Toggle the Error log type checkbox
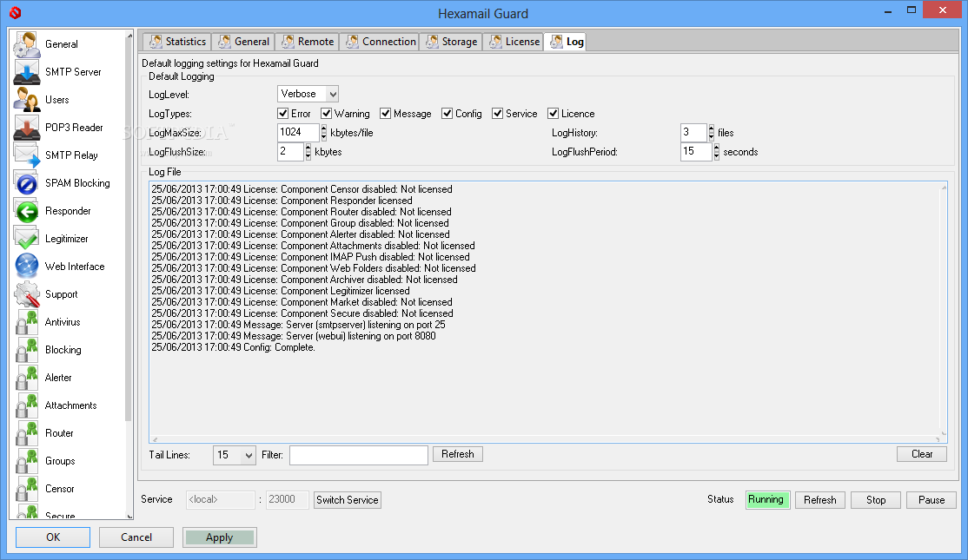Screen dimensions: 968x560 click(x=282, y=114)
